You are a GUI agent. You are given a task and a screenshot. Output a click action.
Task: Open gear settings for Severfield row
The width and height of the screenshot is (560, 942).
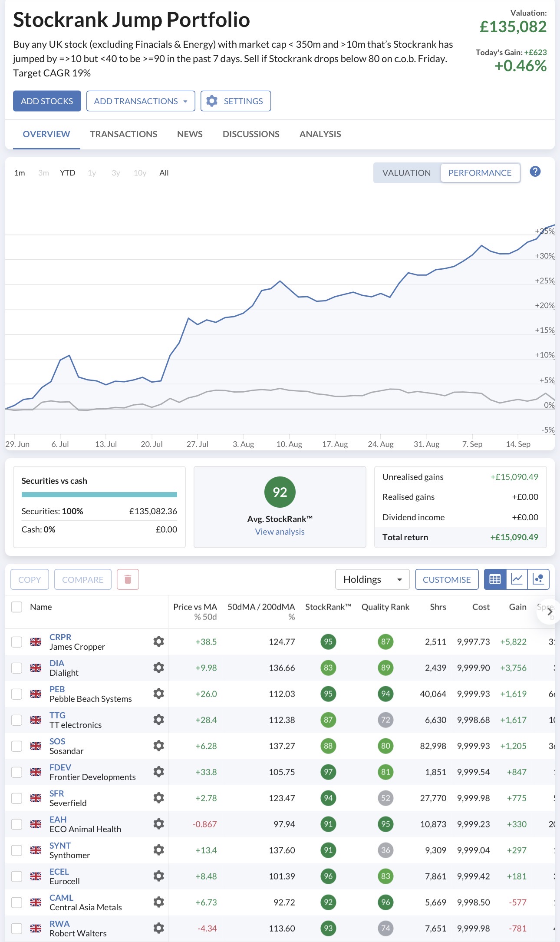[x=159, y=798]
